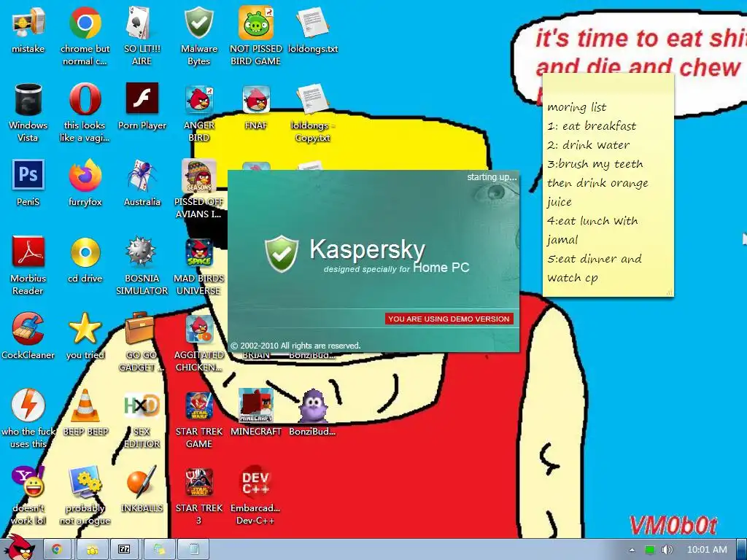This screenshot has width=747, height=560.
Task: Click 'YOU ARE USING DEMO VERSION' red label
Action: click(449, 319)
